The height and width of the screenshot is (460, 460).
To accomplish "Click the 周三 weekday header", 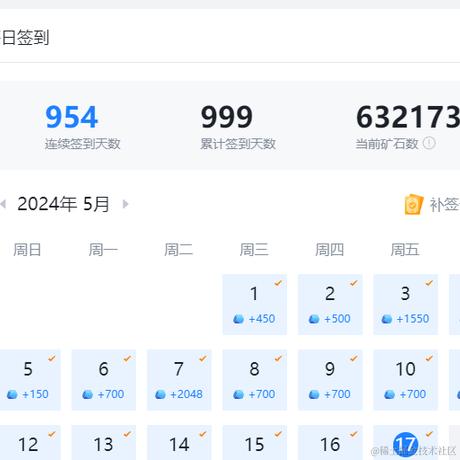I will pos(254,250).
